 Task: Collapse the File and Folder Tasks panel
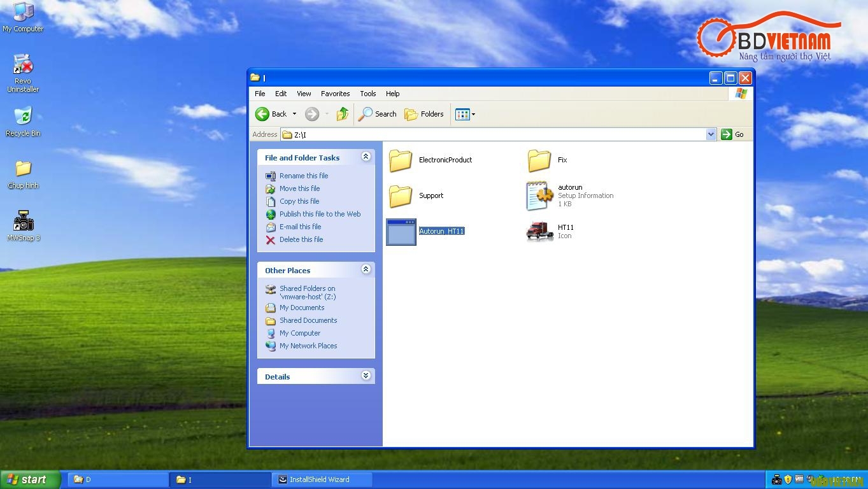[366, 157]
